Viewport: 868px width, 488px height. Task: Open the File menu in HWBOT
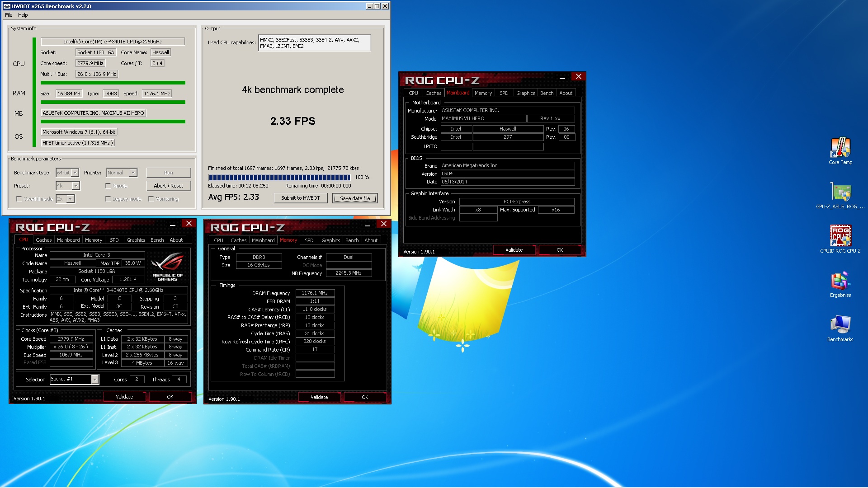(9, 15)
